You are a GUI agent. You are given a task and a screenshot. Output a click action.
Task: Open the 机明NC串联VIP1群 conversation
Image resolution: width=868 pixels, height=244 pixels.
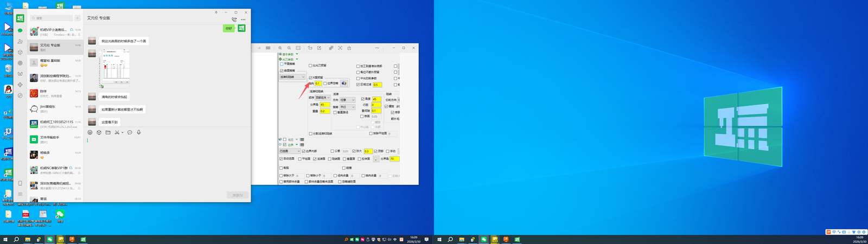tap(56, 170)
